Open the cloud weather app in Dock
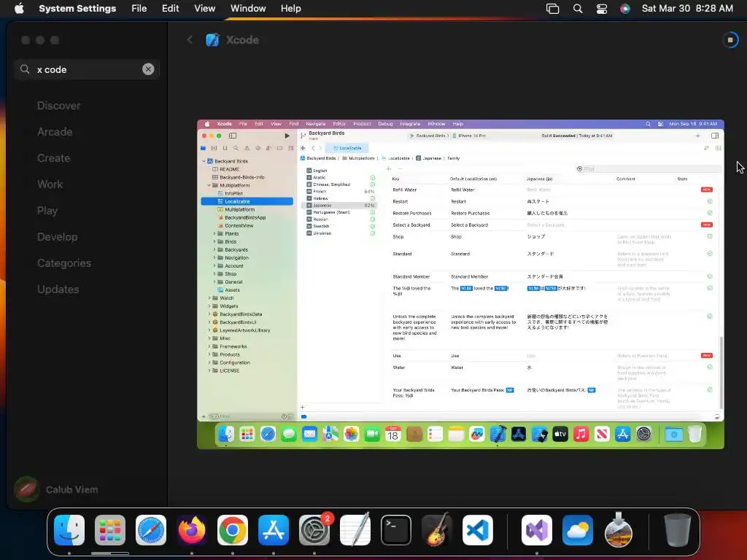The width and height of the screenshot is (747, 560). (x=578, y=530)
